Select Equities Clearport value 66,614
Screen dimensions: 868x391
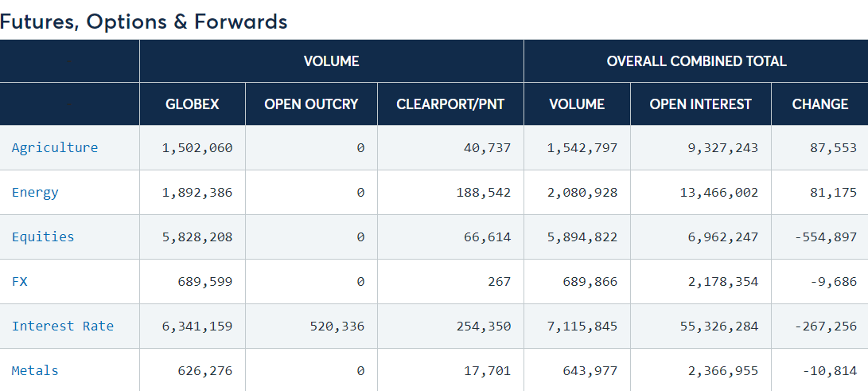click(x=488, y=237)
